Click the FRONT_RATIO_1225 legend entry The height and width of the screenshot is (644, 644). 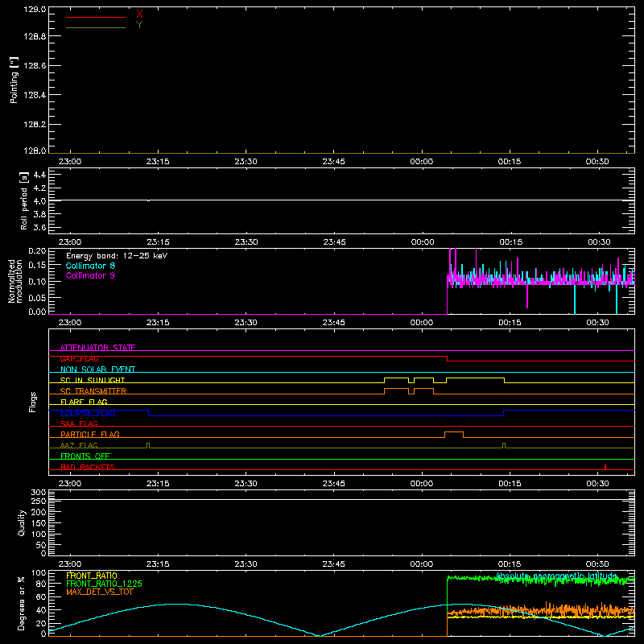pyautogui.click(x=104, y=584)
